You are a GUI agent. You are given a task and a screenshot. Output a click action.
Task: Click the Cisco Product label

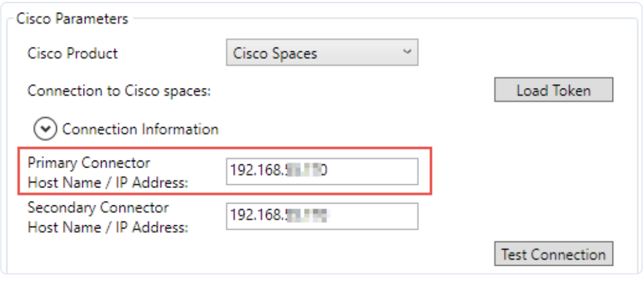(73, 53)
